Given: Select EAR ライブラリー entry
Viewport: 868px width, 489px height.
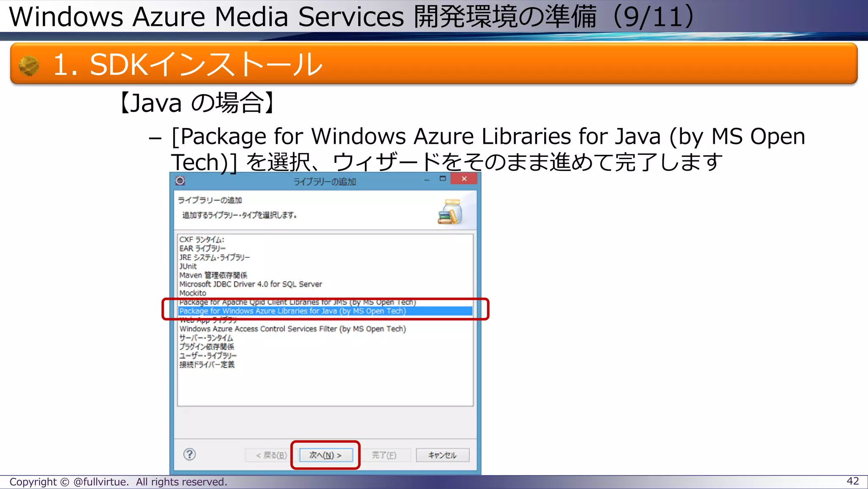Looking at the screenshot, I should point(325,249).
